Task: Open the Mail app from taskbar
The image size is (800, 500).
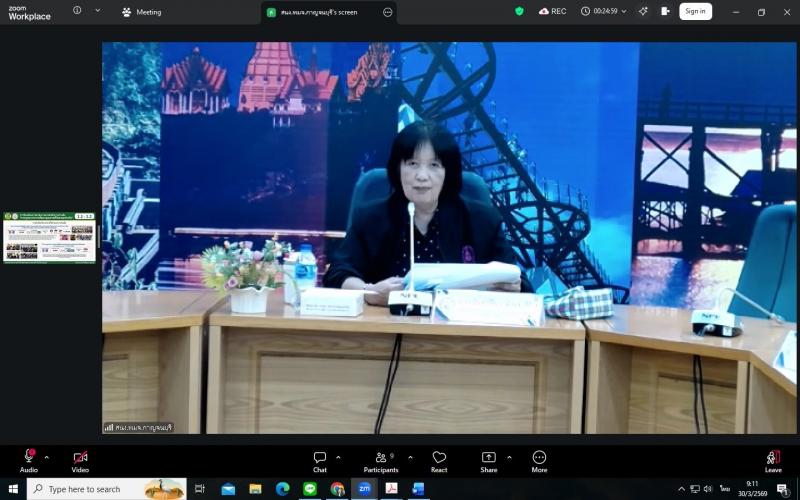Action: point(228,489)
